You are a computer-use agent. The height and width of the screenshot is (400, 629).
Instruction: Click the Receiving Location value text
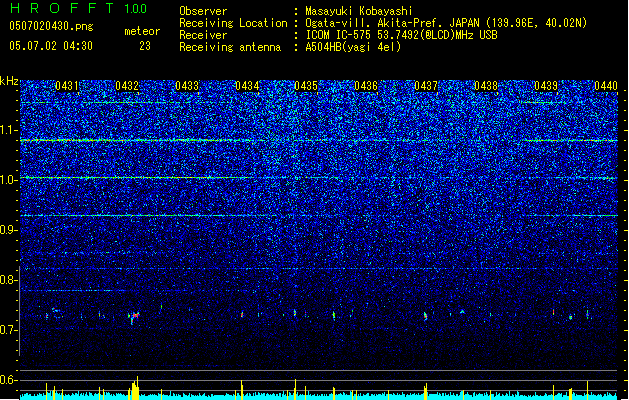pyautogui.click(x=446, y=23)
